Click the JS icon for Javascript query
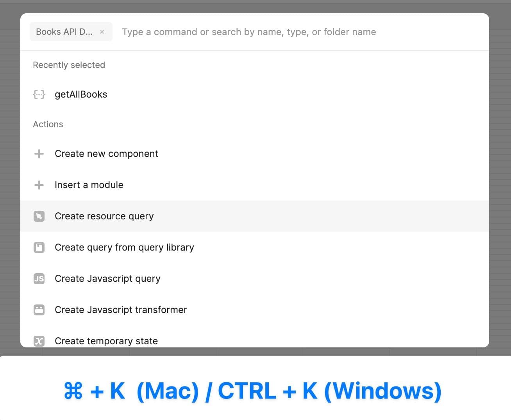This screenshot has height=420, width=511. (x=39, y=279)
